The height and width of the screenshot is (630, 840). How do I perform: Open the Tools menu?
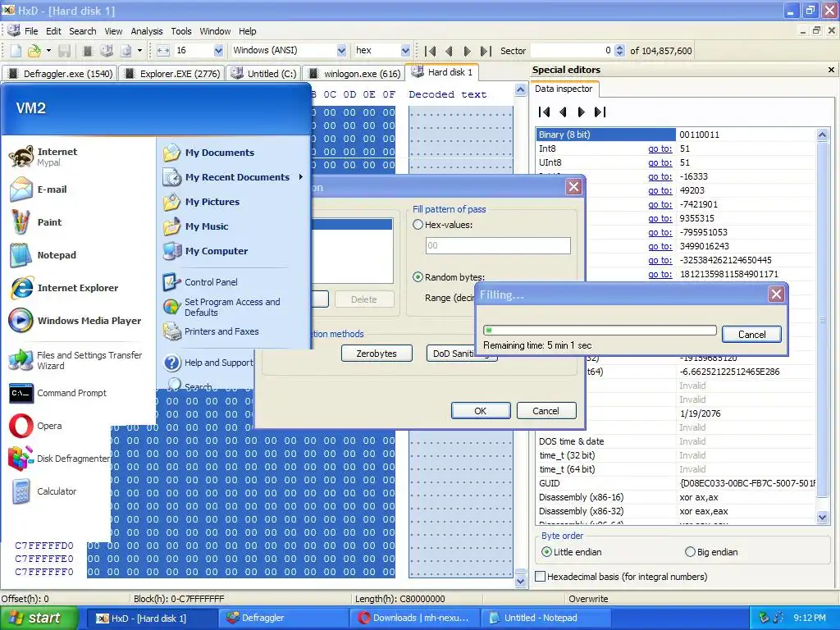181,31
